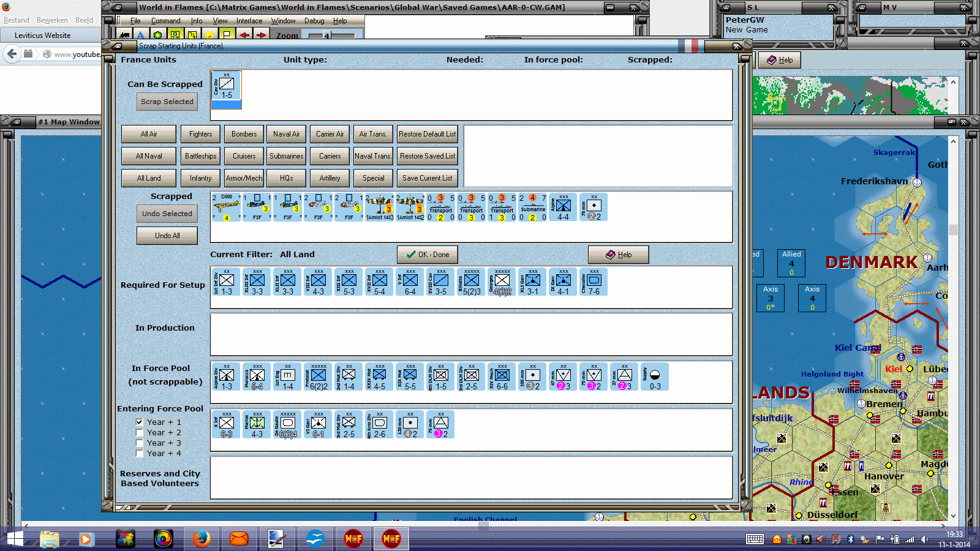Image resolution: width=980 pixels, height=551 pixels.
Task: Open Help in Scrap Units dialog
Action: 619,255
